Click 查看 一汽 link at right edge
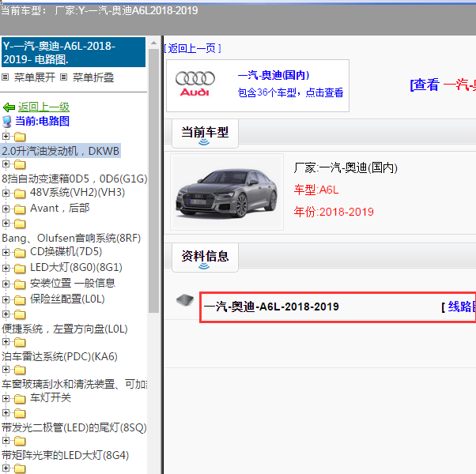 pos(443,85)
